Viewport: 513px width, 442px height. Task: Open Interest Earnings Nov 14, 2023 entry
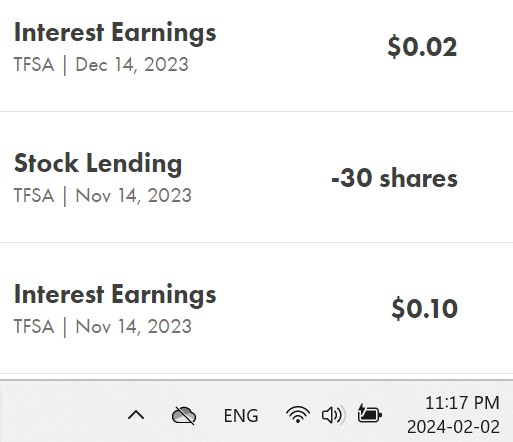pyautogui.click(x=256, y=308)
